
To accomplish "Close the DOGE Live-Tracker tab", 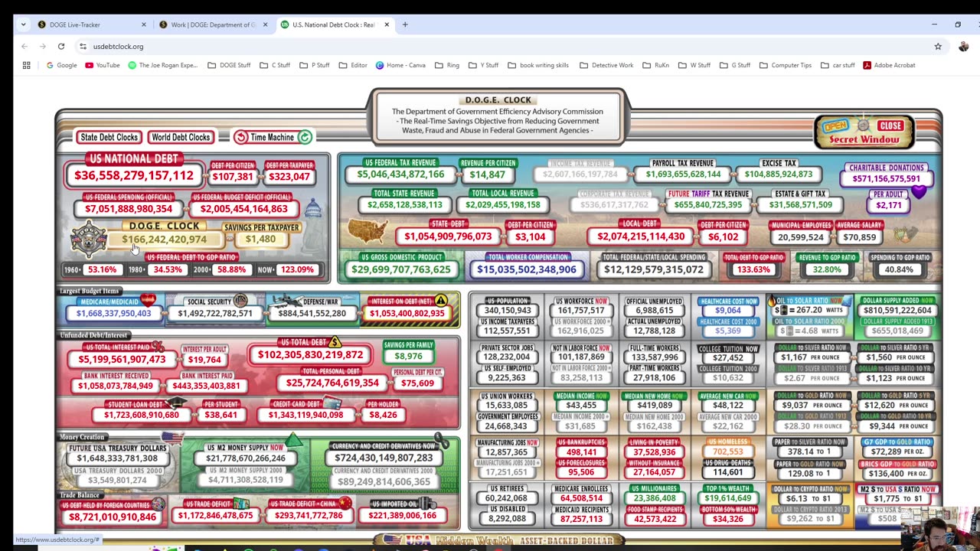I will [144, 24].
